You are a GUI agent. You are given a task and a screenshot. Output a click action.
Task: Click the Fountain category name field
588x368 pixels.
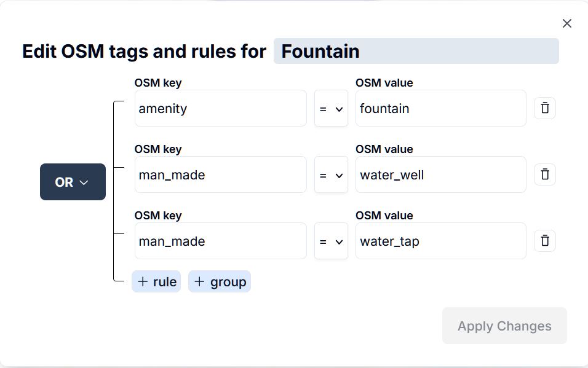pos(416,51)
